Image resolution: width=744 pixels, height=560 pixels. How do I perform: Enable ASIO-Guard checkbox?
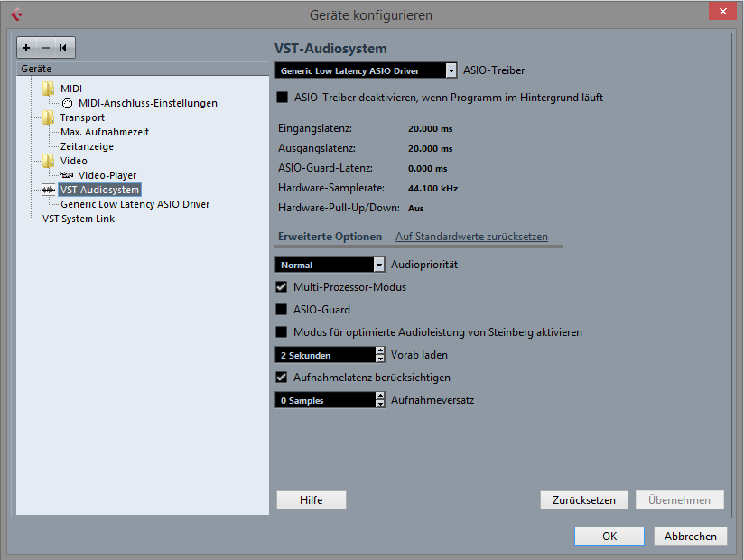282,310
